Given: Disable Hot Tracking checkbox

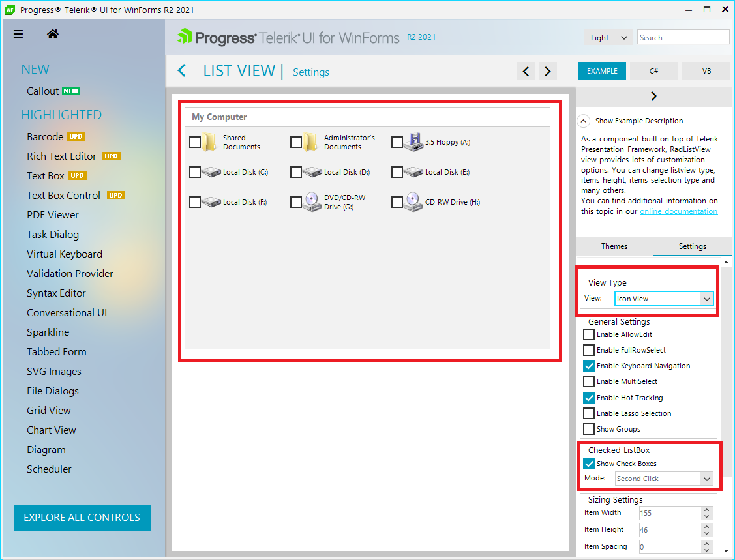Looking at the screenshot, I should coord(589,398).
